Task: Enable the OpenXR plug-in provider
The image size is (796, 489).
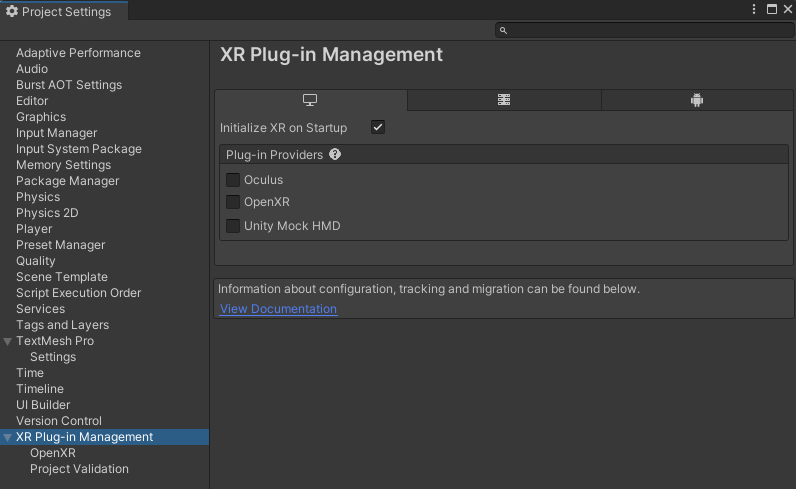Action: tap(233, 202)
